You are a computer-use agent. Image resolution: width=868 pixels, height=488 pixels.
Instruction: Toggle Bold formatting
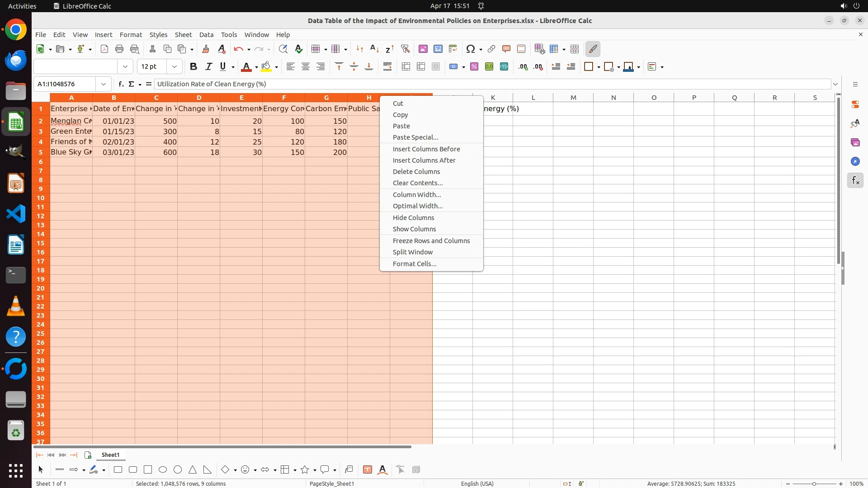click(x=193, y=66)
